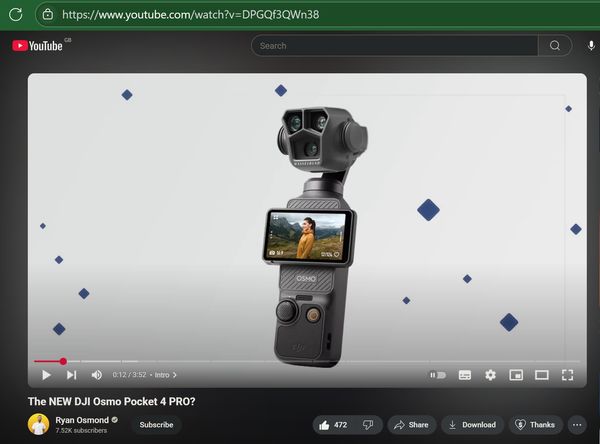Screen dimensions: 600x444
Task: Enter full screen mode
Action: click(x=567, y=375)
